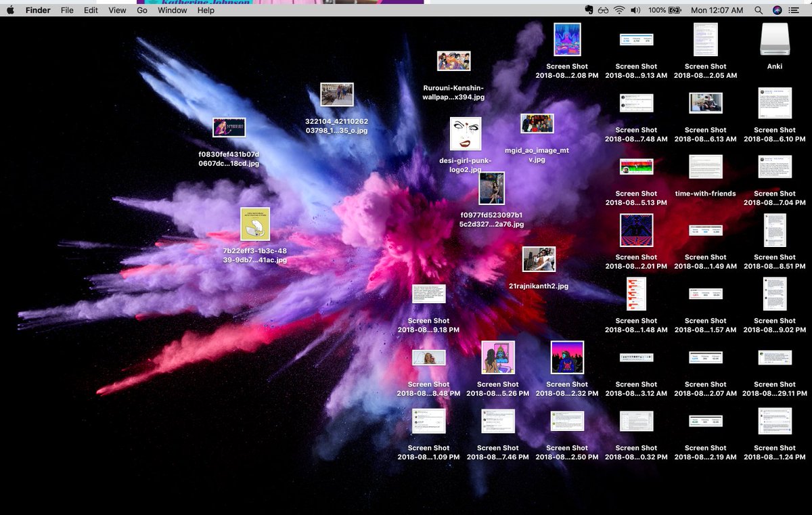
Task: Click the 100% battery indicator
Action: coord(664,10)
